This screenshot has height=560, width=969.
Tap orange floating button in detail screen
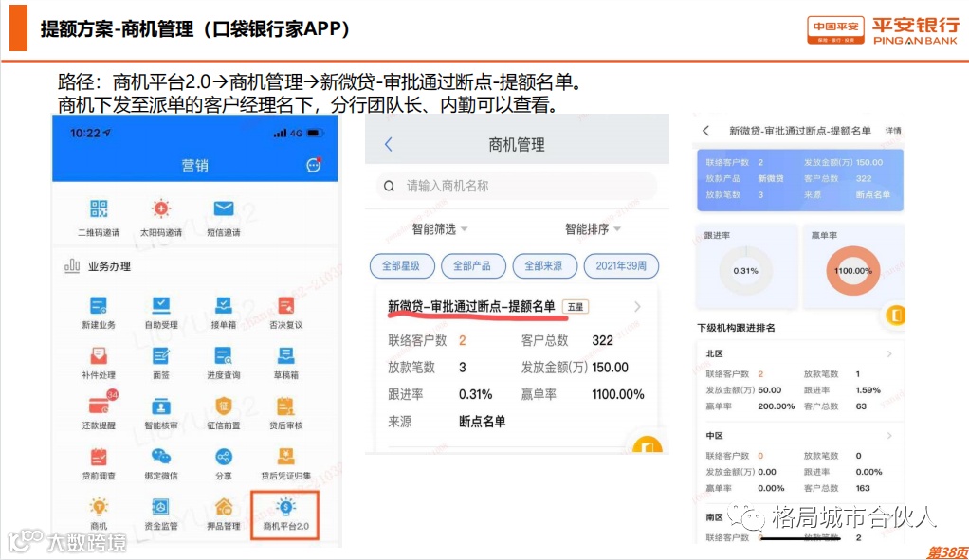pyautogui.click(x=895, y=316)
